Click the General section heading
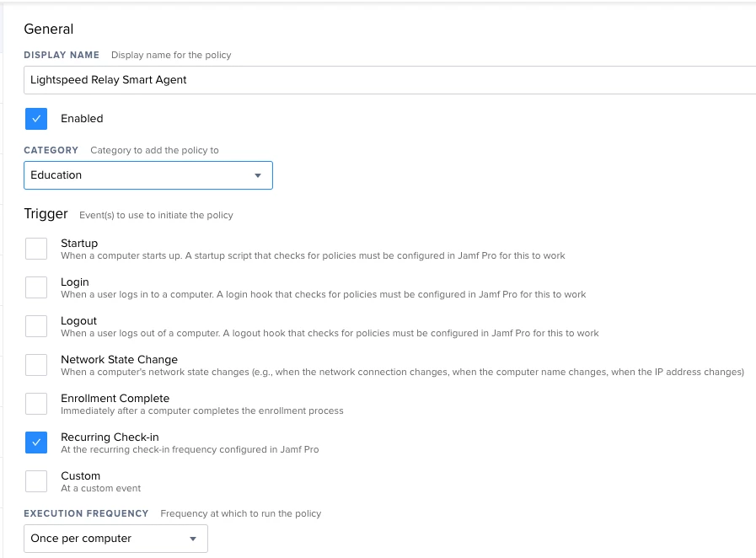This screenshot has width=756, height=558. (x=49, y=29)
